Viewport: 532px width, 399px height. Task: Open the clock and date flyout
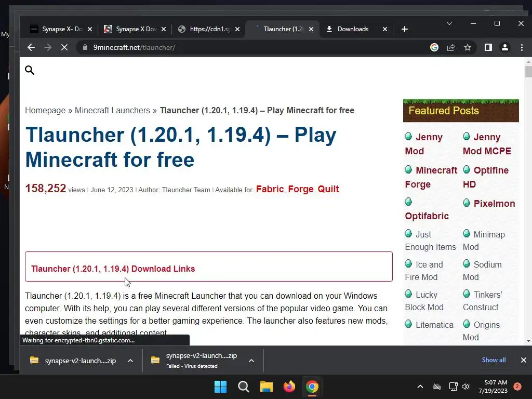[493, 387]
